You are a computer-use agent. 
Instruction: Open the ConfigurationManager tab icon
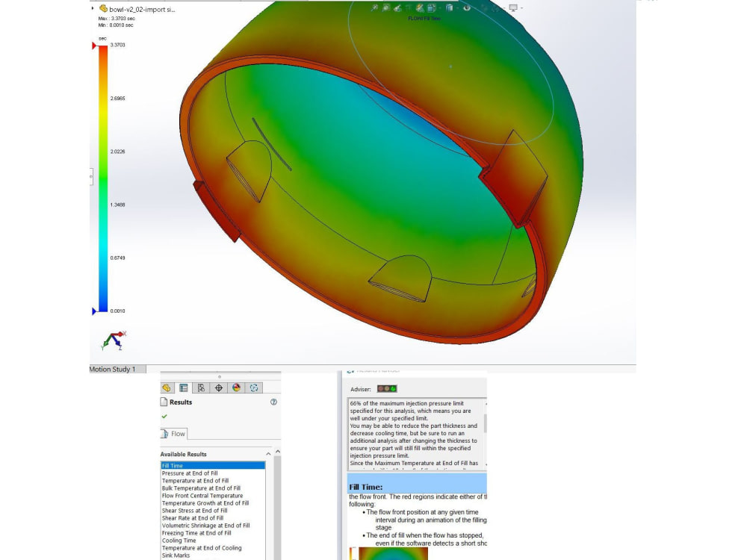pos(201,388)
